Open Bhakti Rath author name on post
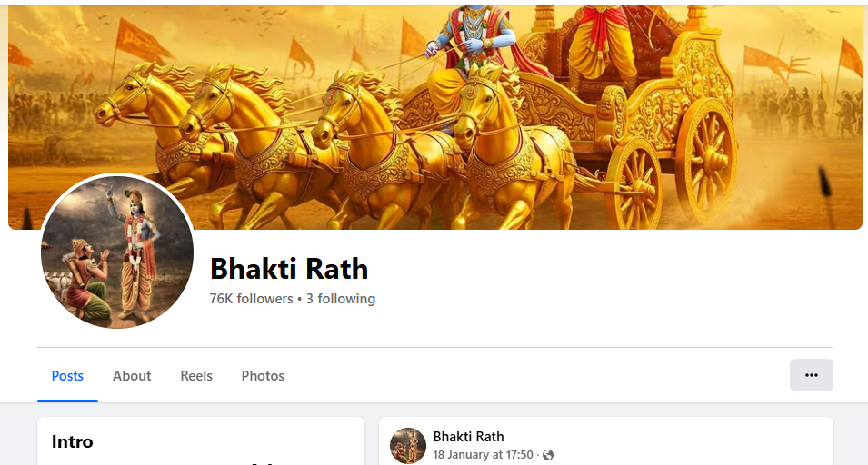Image resolution: width=868 pixels, height=465 pixels. pos(468,437)
